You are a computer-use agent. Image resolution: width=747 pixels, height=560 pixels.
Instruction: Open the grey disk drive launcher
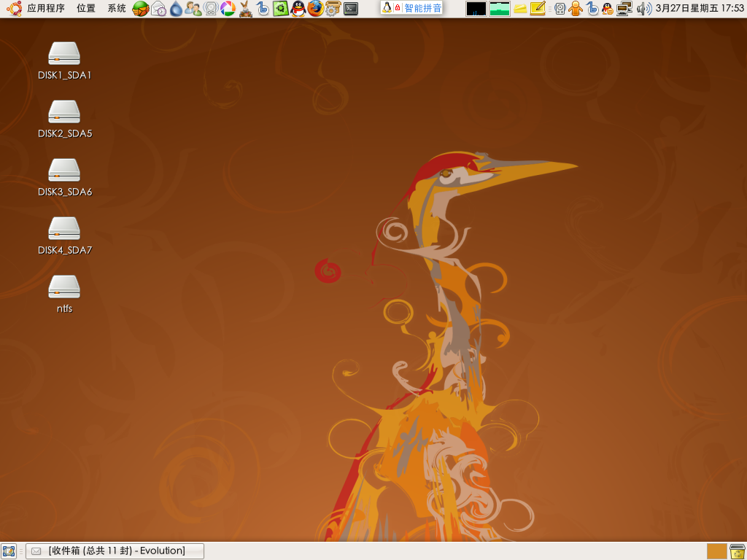[211, 9]
